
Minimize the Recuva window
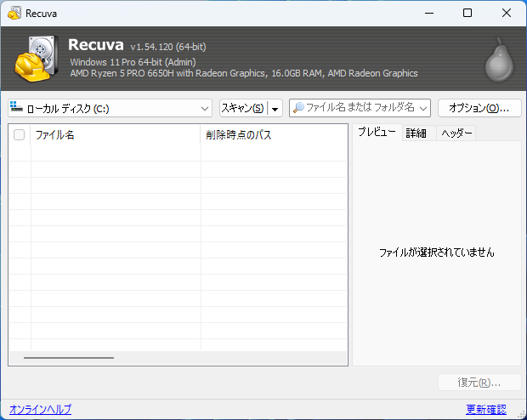(x=429, y=13)
